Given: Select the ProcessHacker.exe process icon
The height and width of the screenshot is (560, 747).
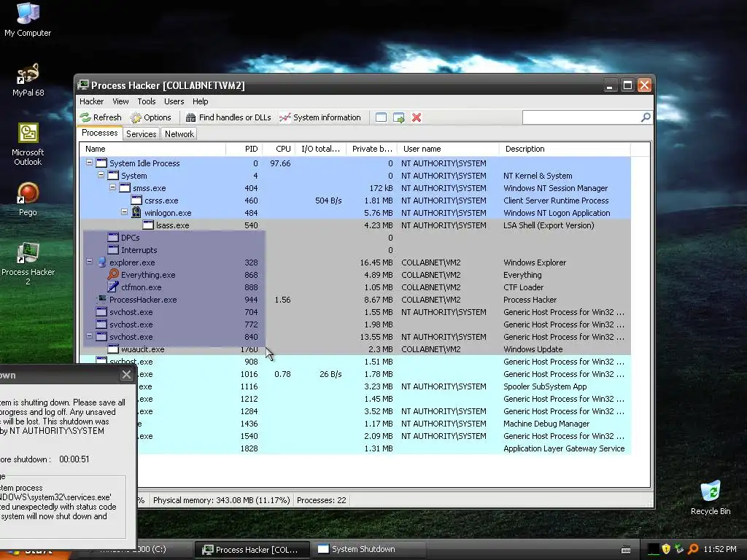Looking at the screenshot, I should pos(101,299).
